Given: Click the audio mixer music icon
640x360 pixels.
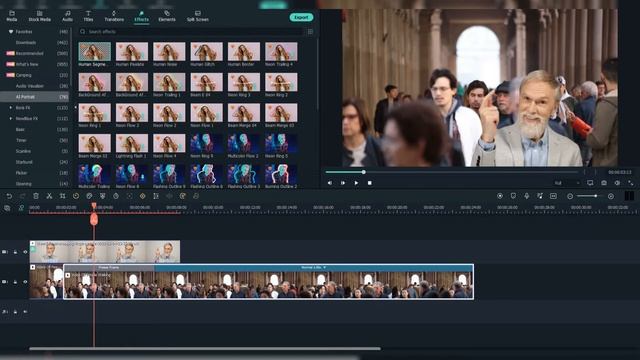Looking at the screenshot, I should [x=540, y=196].
